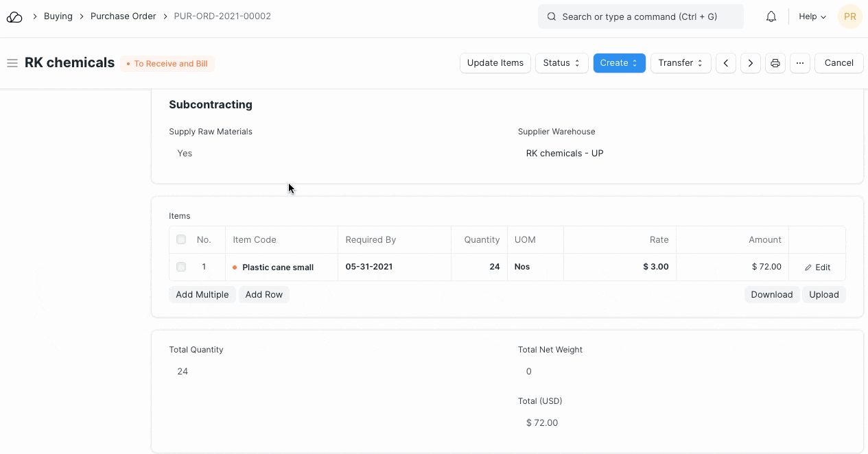Image resolution: width=868 pixels, height=454 pixels.
Task: Click the Update Items button
Action: coord(495,63)
